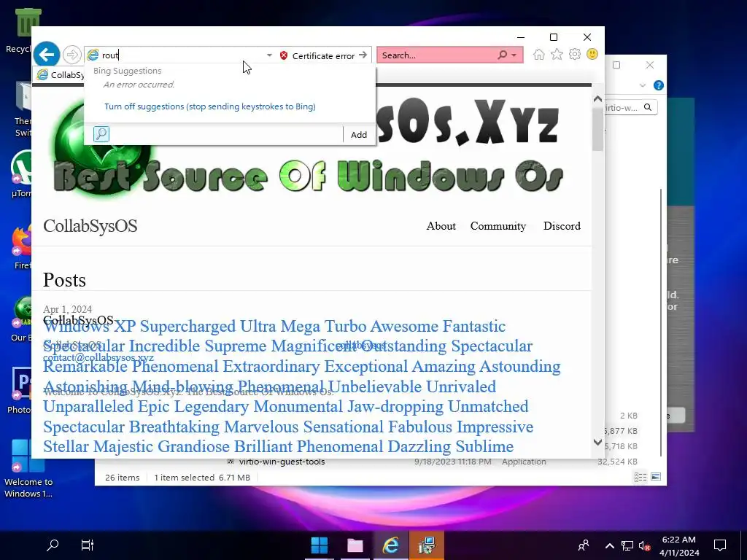Open the µTorrent desktop icon
Image resolution: width=747 pixels, height=560 pixels.
[x=21, y=174]
